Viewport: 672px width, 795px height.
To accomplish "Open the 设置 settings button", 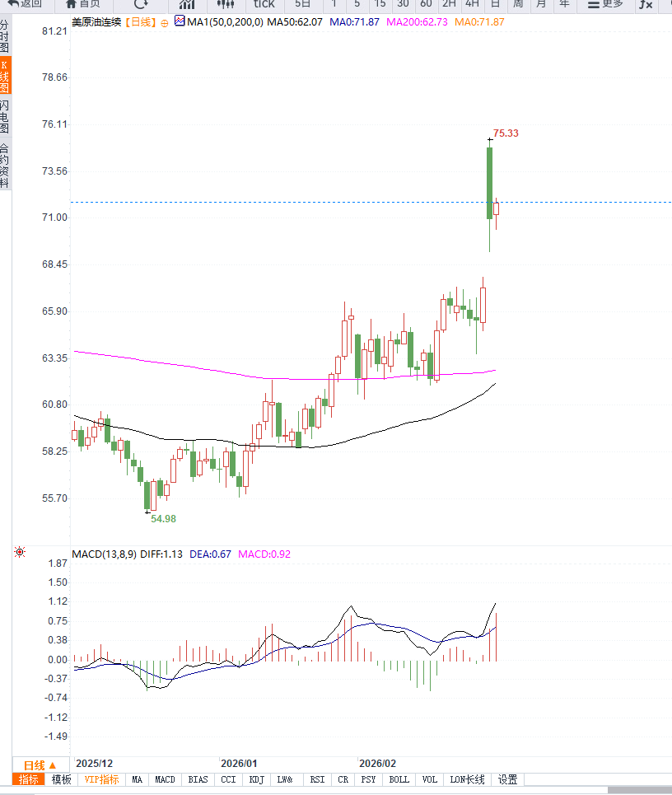I will (507, 779).
